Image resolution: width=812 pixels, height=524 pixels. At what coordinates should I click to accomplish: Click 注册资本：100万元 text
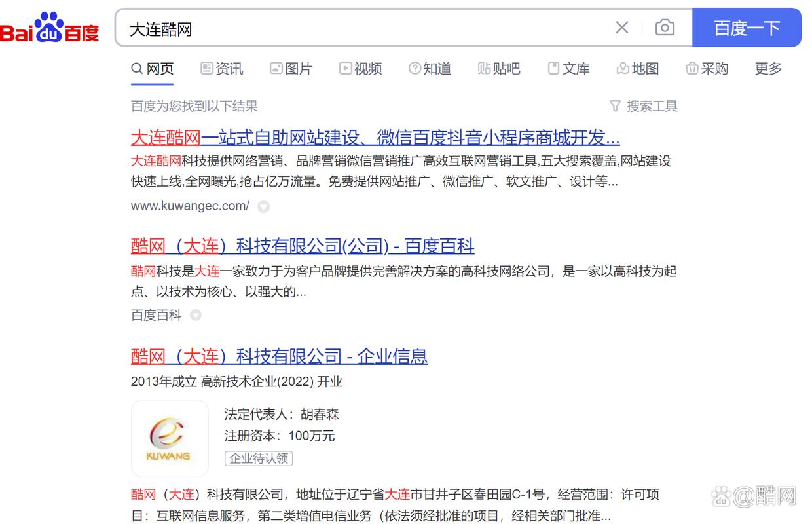(x=280, y=436)
